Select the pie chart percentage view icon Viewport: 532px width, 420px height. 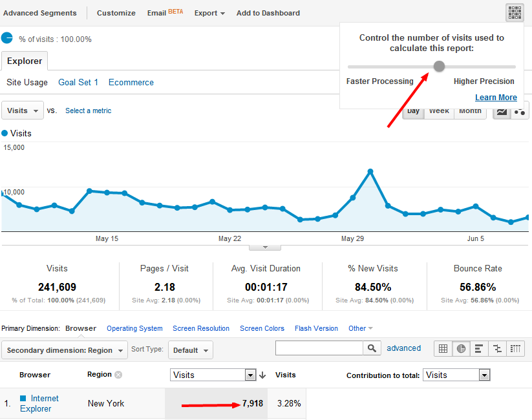coord(461,348)
